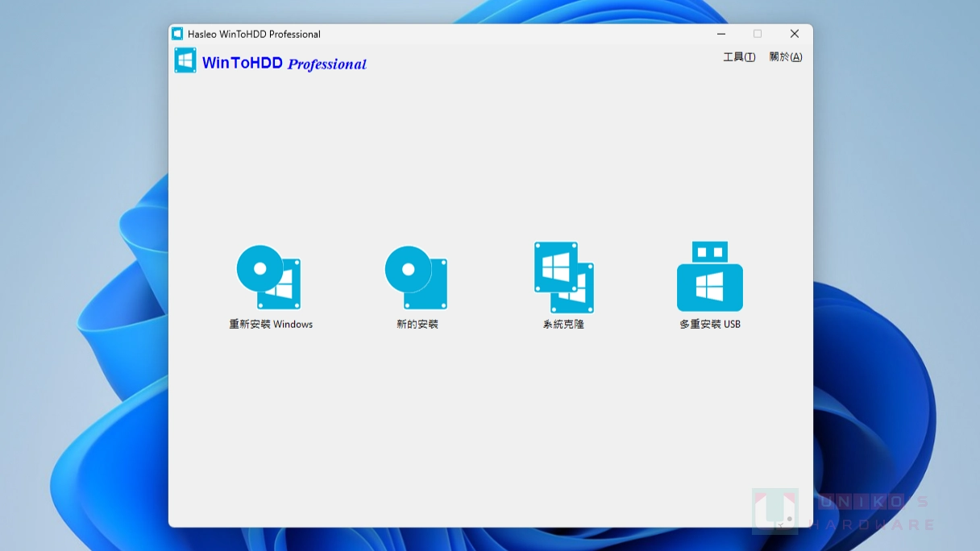Image resolution: width=980 pixels, height=551 pixels.
Task: Click the 重新安裝 Windows disc icon
Action: 269,277
